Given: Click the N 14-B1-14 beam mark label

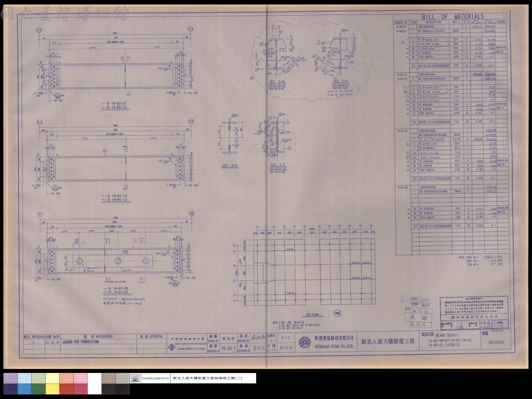Looking at the screenshot, I should click(117, 196).
